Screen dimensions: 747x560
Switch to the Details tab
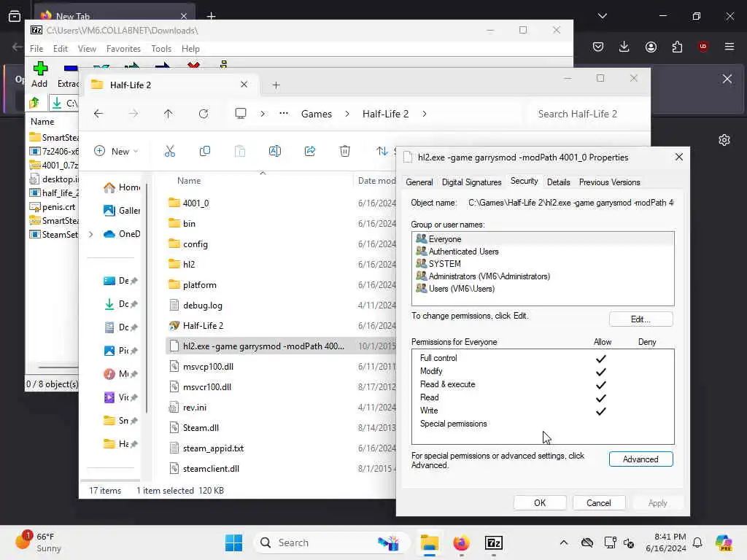coord(558,182)
